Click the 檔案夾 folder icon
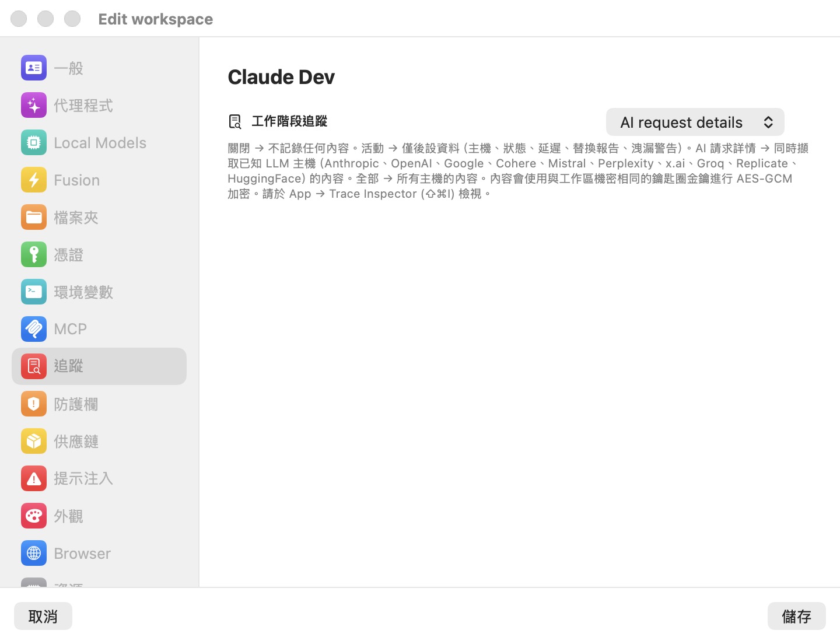The image size is (840, 644). point(34,218)
